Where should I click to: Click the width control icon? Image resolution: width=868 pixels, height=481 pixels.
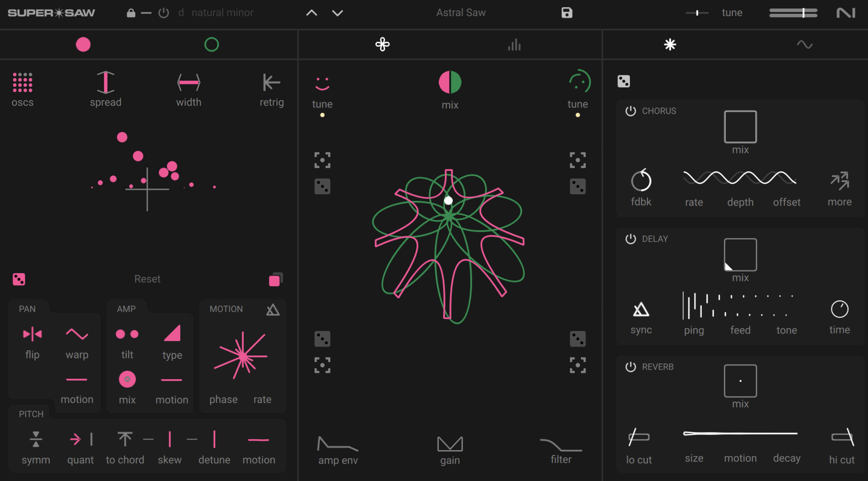click(189, 83)
